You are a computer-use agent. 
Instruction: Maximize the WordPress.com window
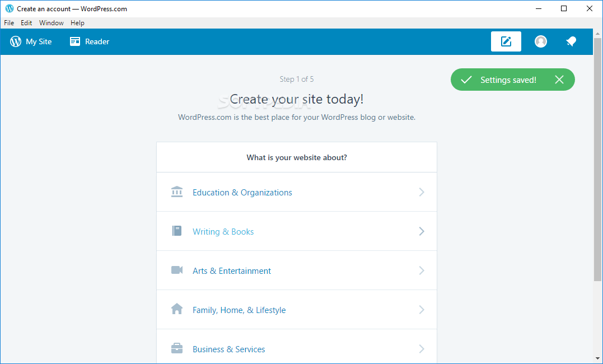coord(564,8)
